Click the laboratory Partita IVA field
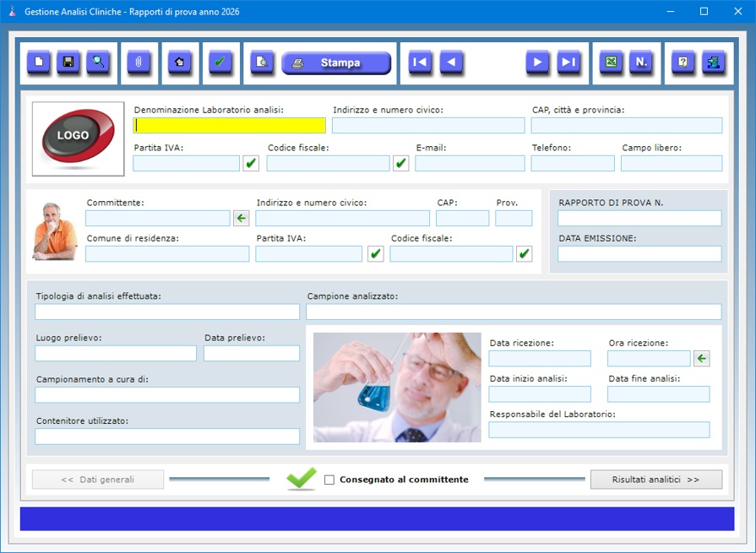Screen dimensions: 756x553 point(186,163)
